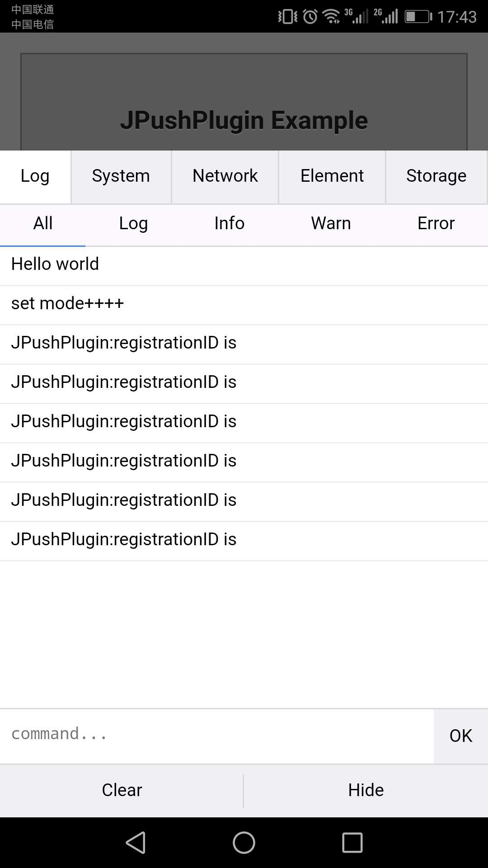Open the Network tab

225,176
